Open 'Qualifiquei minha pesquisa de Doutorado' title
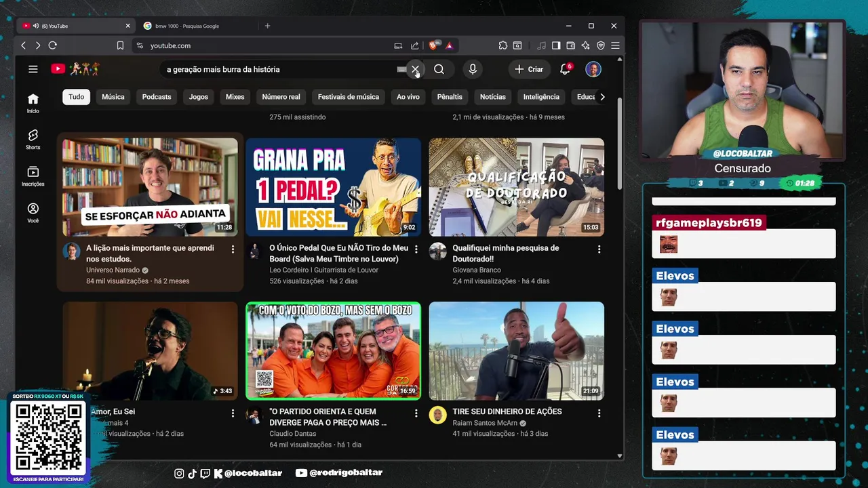This screenshot has height=488, width=868. tap(506, 253)
